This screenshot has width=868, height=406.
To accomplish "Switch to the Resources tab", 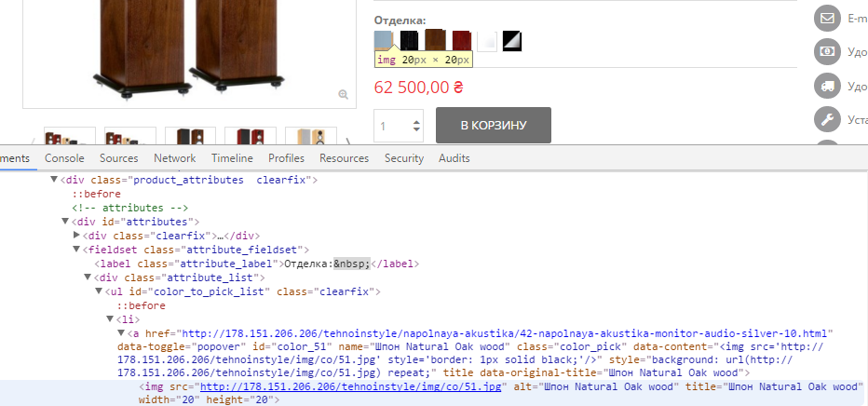I will click(x=344, y=158).
